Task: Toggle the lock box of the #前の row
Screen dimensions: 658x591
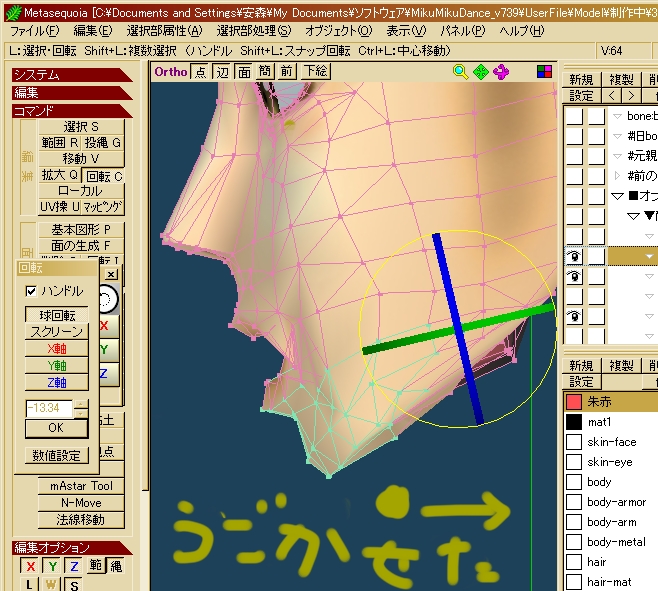Action: [x=596, y=176]
